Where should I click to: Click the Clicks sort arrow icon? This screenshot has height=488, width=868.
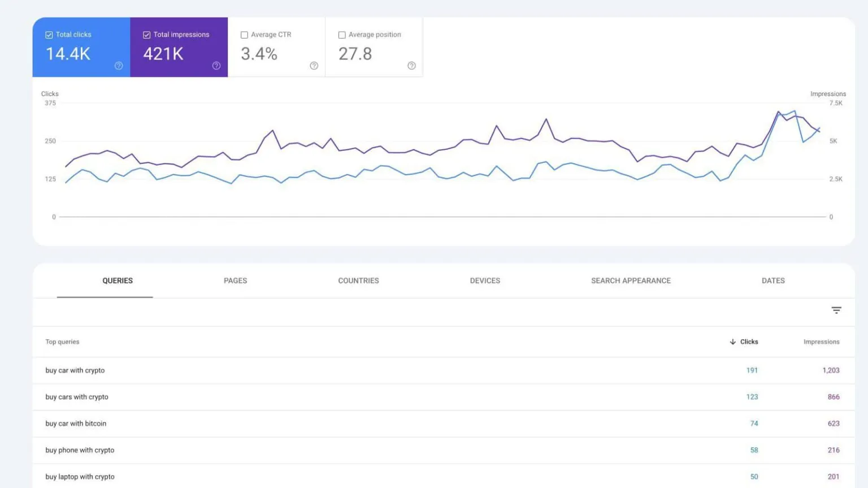tap(732, 342)
